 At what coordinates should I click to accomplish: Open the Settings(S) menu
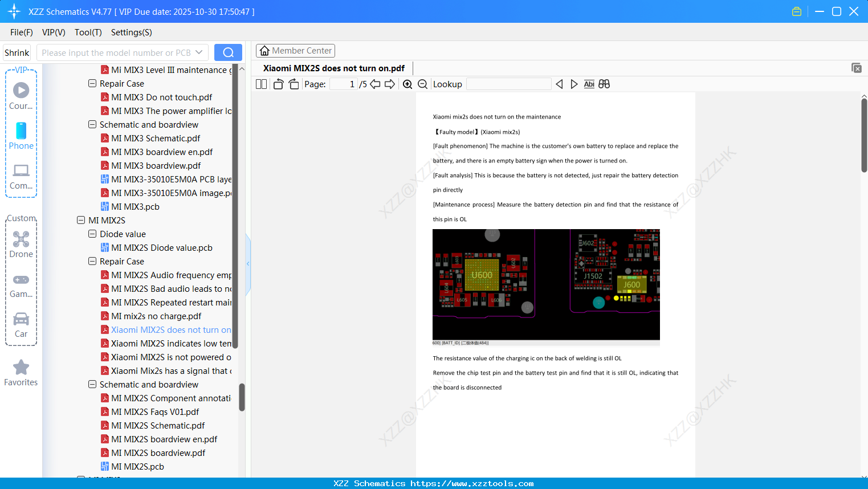pyautogui.click(x=132, y=32)
